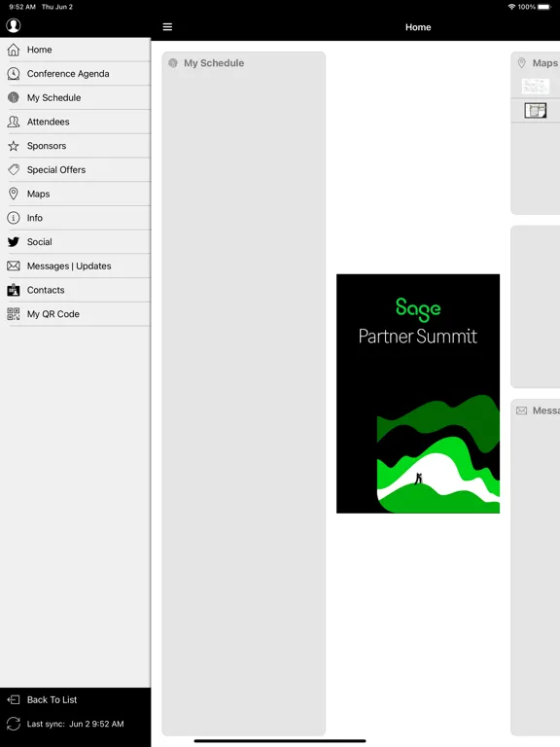Tap the user profile avatar icon
560x747 pixels.
tap(14, 25)
